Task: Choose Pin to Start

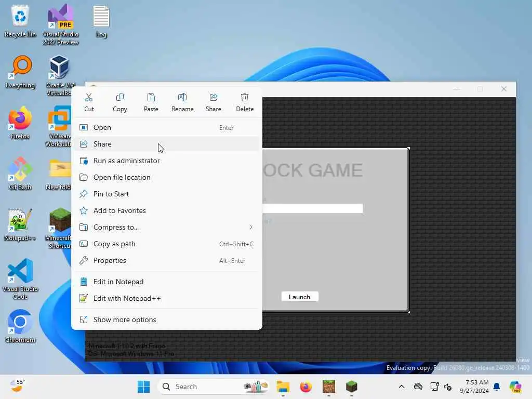Action: (x=167, y=194)
